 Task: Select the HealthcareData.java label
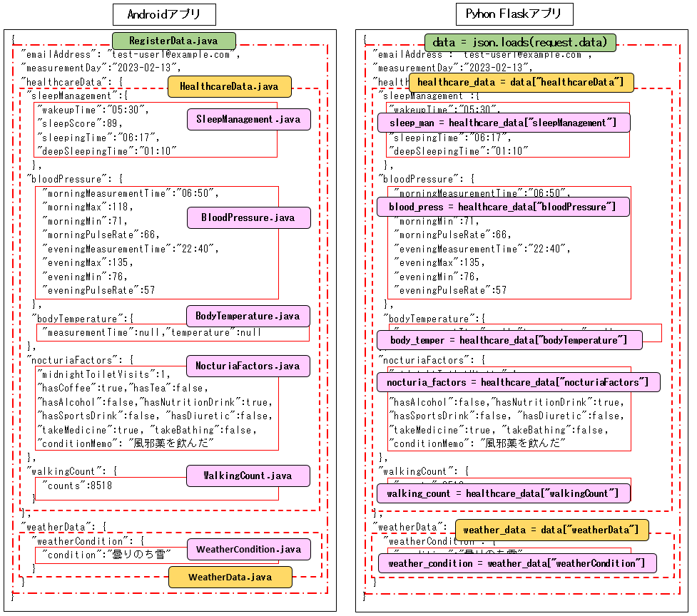pyautogui.click(x=230, y=86)
